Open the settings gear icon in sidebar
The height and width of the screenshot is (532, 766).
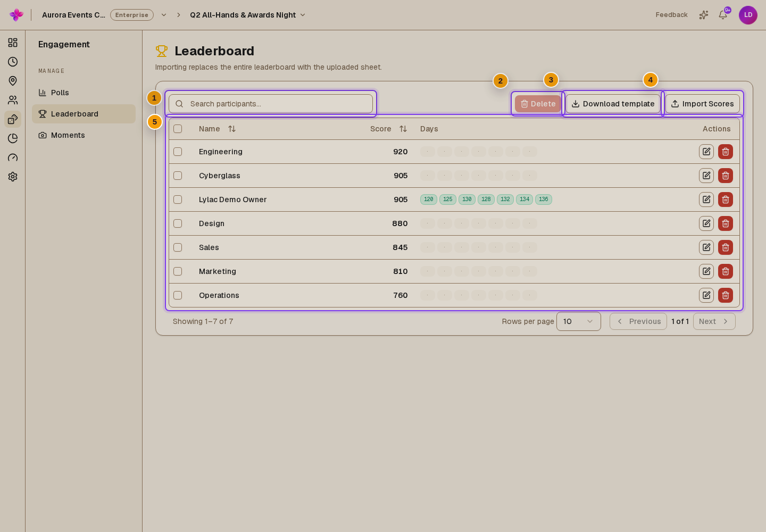[13, 177]
